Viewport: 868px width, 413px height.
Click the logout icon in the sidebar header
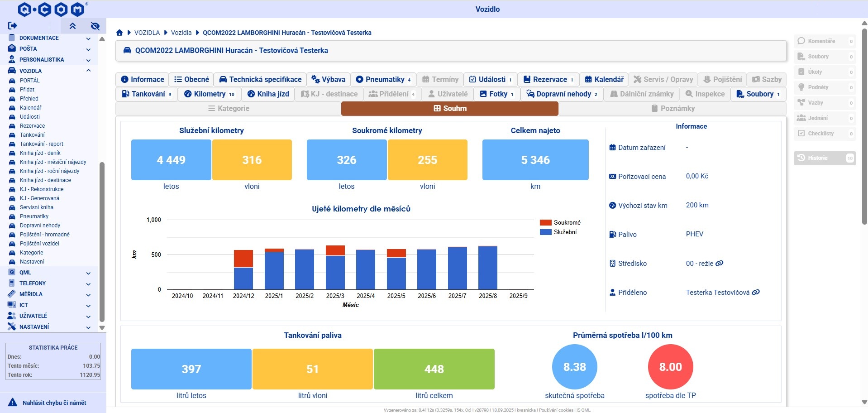click(12, 26)
